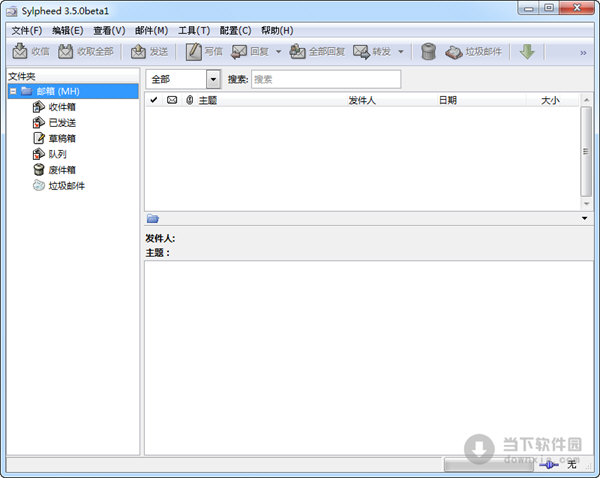Click the 发送 send queued mail icon
The width and height of the screenshot is (600, 478).
(x=138, y=51)
